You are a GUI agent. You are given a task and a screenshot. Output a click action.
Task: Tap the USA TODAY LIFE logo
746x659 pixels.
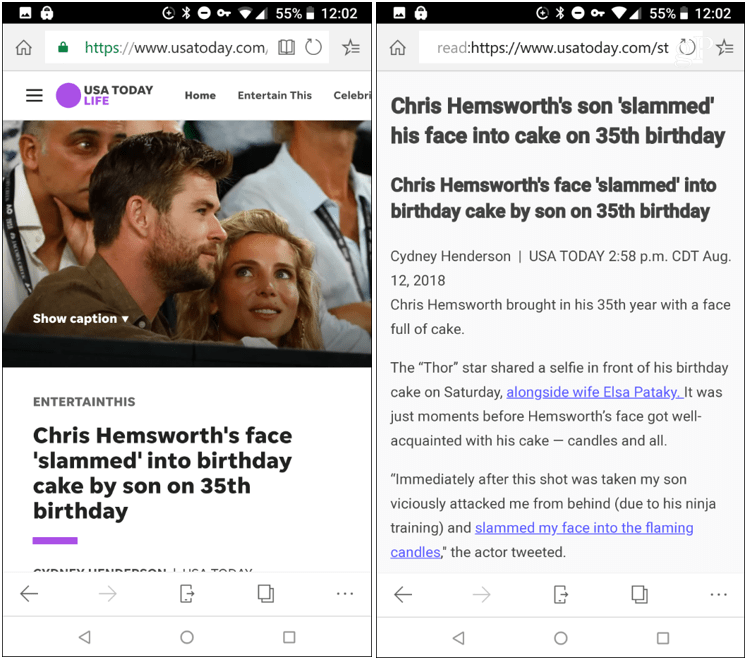click(105, 95)
